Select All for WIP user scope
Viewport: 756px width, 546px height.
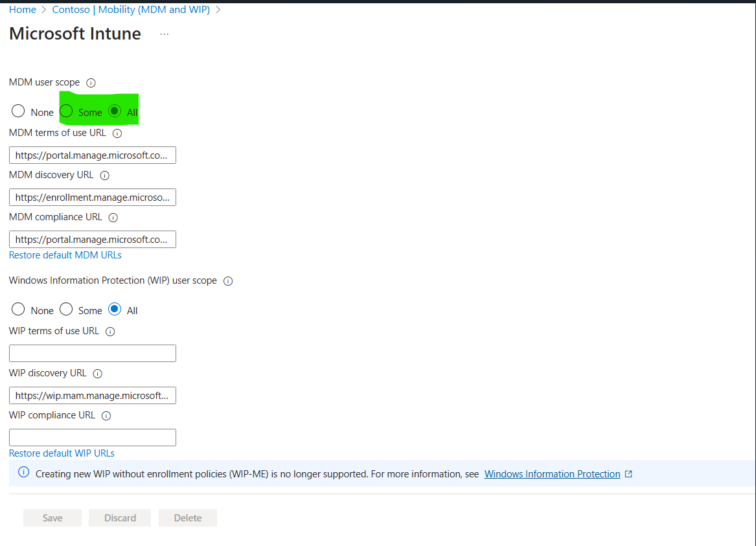[x=114, y=310]
